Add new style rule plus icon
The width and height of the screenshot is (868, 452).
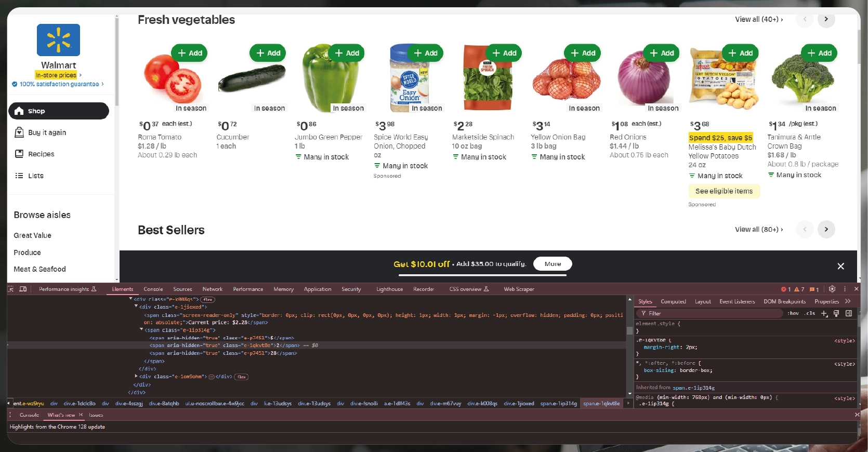pos(824,313)
